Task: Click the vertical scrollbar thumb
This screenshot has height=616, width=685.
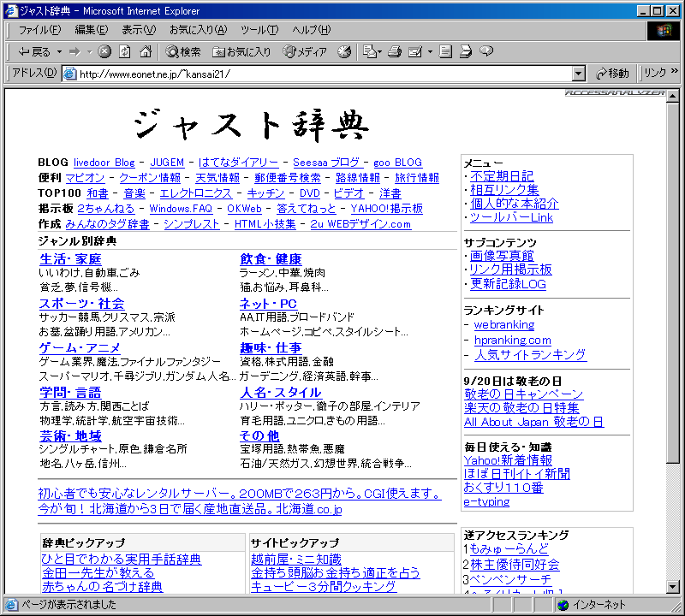Action: click(673, 282)
